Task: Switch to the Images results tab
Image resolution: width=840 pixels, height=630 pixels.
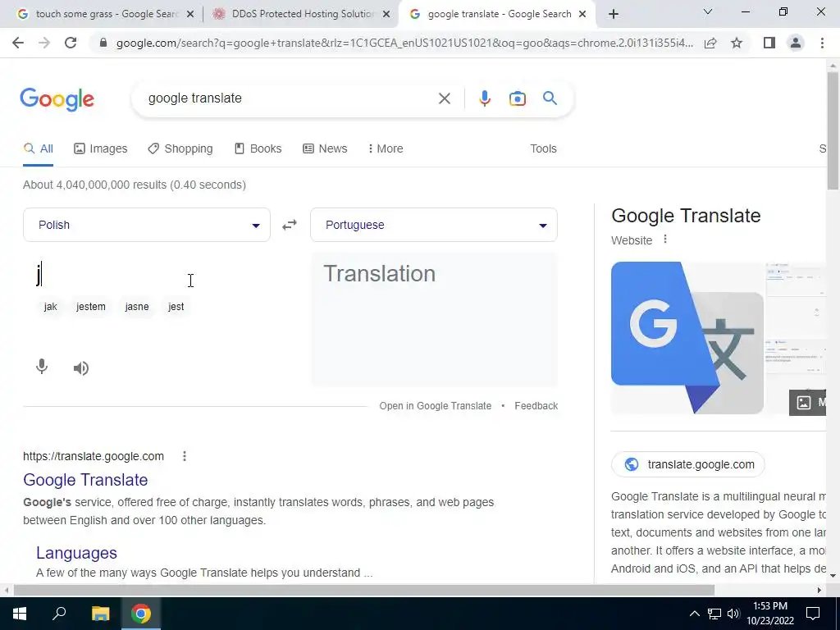Action: coord(101,149)
